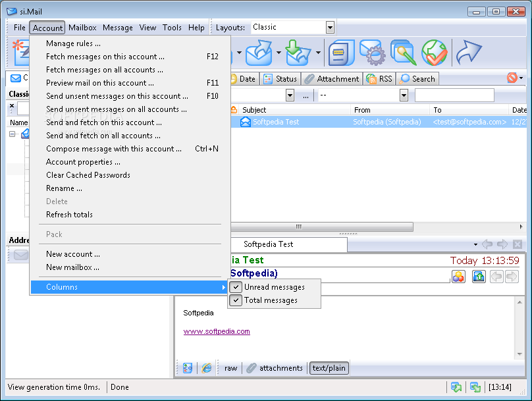Open the Message menu
Viewport: 532px width, 401px height.
point(118,28)
